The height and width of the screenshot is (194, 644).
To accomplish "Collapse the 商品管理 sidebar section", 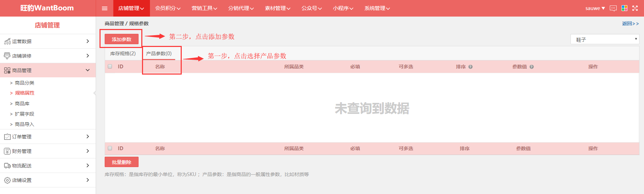I will tap(48, 70).
